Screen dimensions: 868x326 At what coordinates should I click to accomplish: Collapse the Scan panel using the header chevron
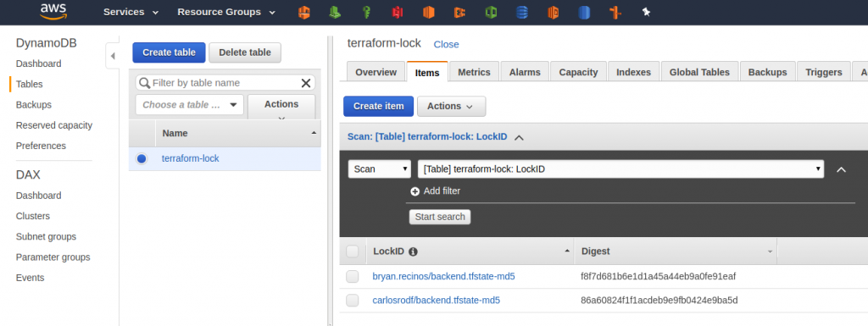[x=520, y=137]
